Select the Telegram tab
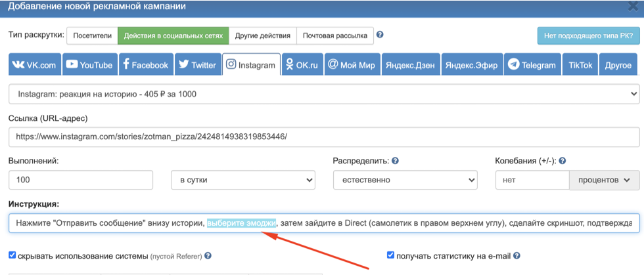Viewport: 644px width, 275px height. tap(531, 65)
